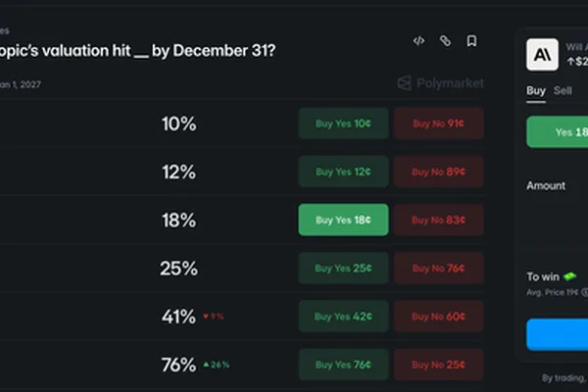The height and width of the screenshot is (392, 588).
Task: Choose Buy No 89¢
Action: click(x=439, y=171)
